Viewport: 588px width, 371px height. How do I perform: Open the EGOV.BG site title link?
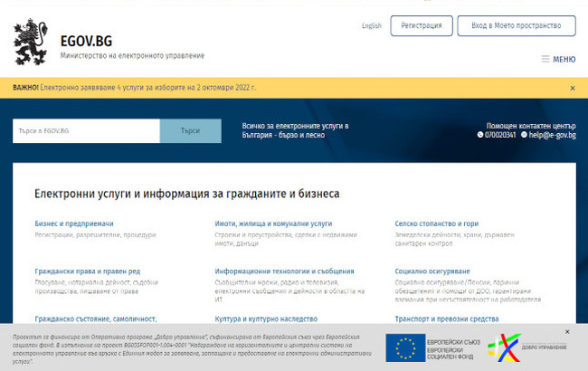pyautogui.click(x=86, y=41)
